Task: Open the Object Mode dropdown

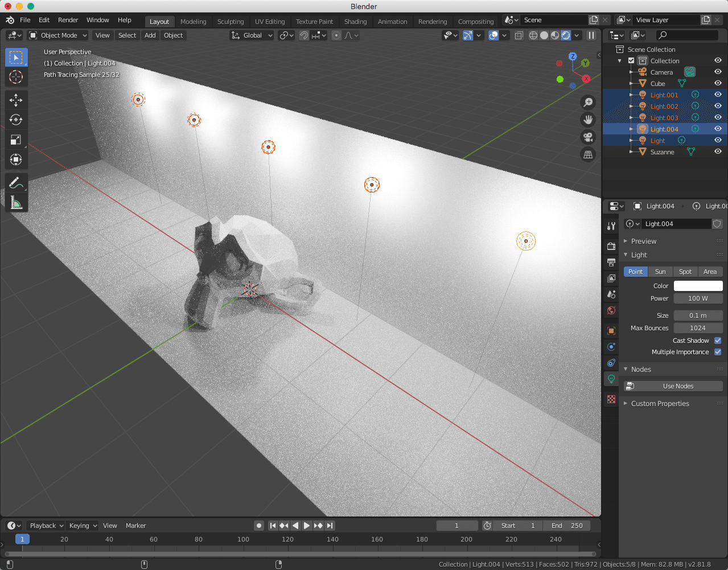Action: (x=58, y=35)
